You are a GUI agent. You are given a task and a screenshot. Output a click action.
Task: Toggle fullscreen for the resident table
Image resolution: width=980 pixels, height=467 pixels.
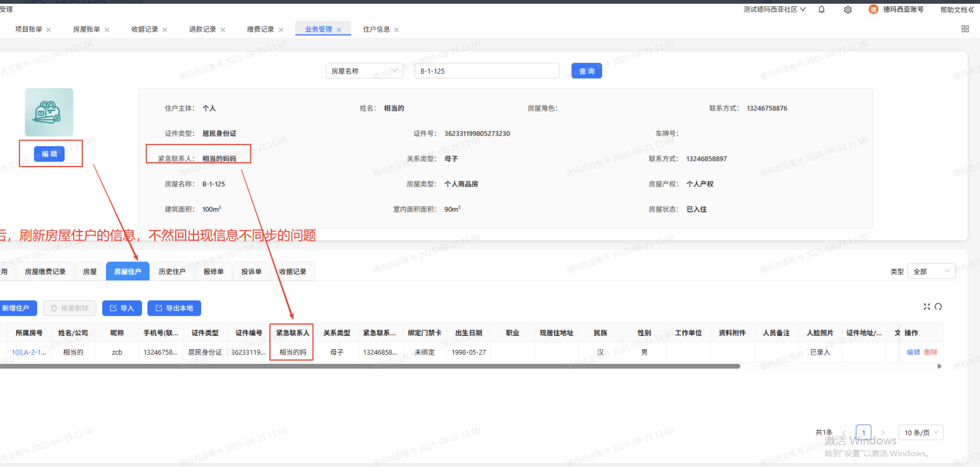[x=926, y=307]
